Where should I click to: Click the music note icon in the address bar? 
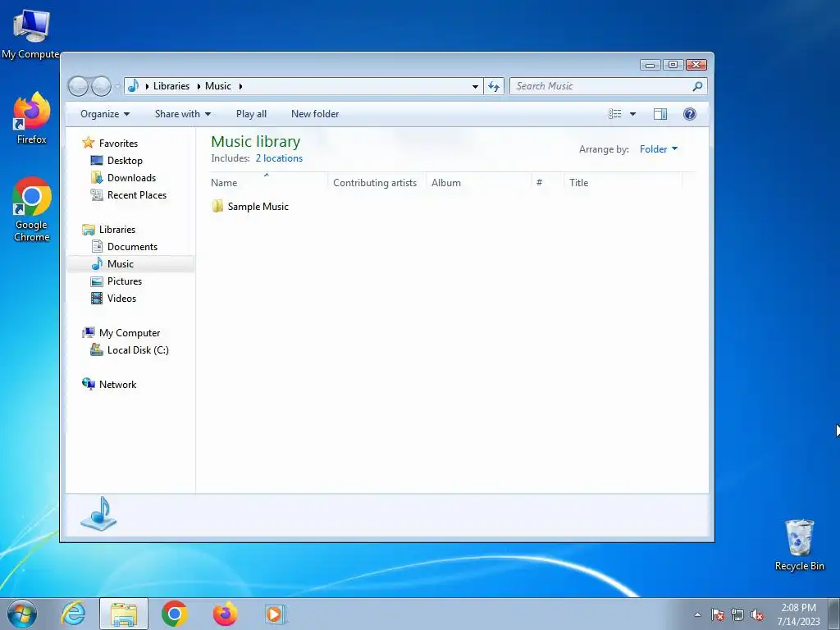pyautogui.click(x=134, y=85)
